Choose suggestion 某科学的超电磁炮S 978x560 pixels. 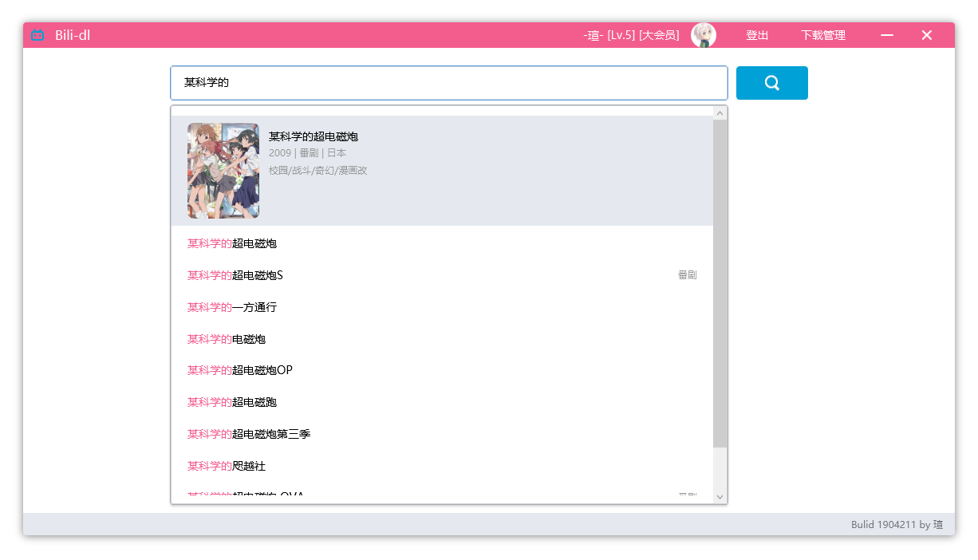click(442, 275)
